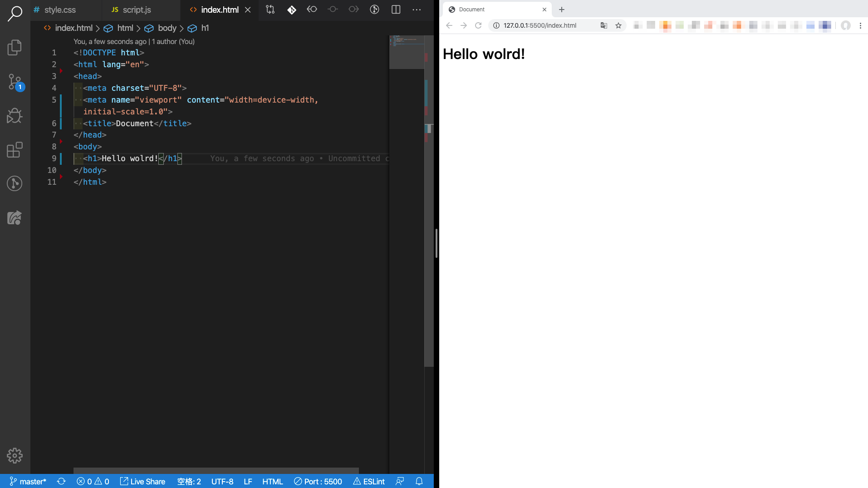Click line number 11 in the gutter
This screenshot has width=868, height=488.
(x=52, y=182)
